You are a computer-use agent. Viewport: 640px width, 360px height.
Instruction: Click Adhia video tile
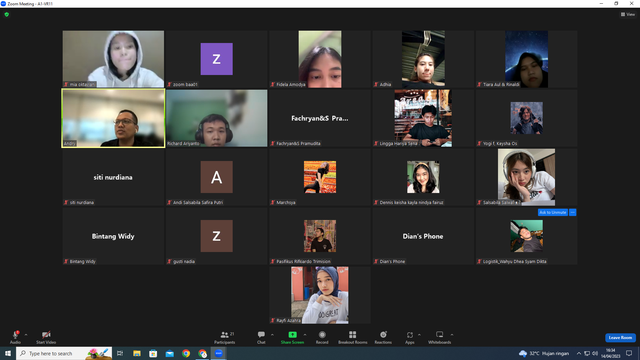click(423, 59)
